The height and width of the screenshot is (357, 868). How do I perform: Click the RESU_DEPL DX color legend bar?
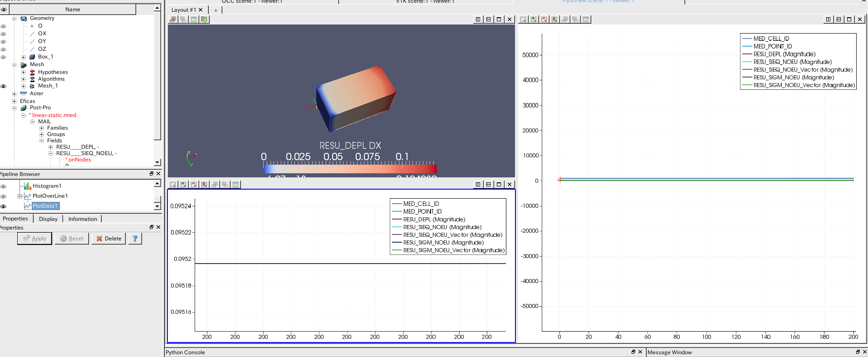point(350,169)
